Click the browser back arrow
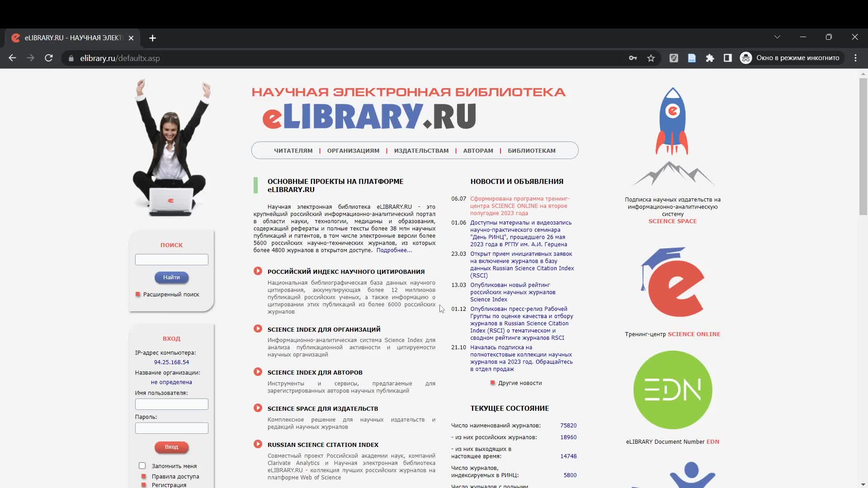This screenshot has height=488, width=868. tap(12, 58)
